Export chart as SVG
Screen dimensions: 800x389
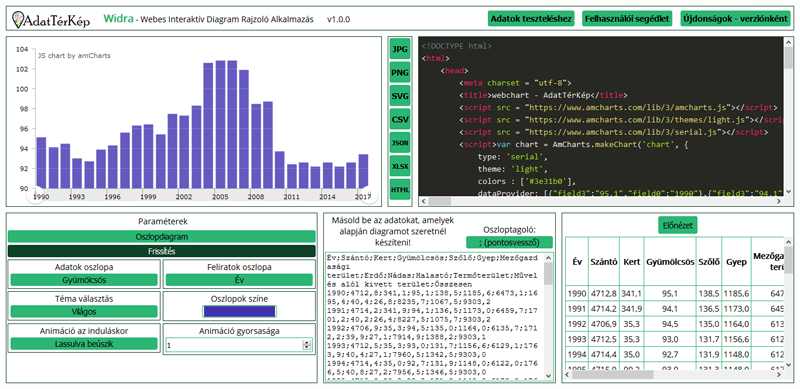[x=400, y=96]
